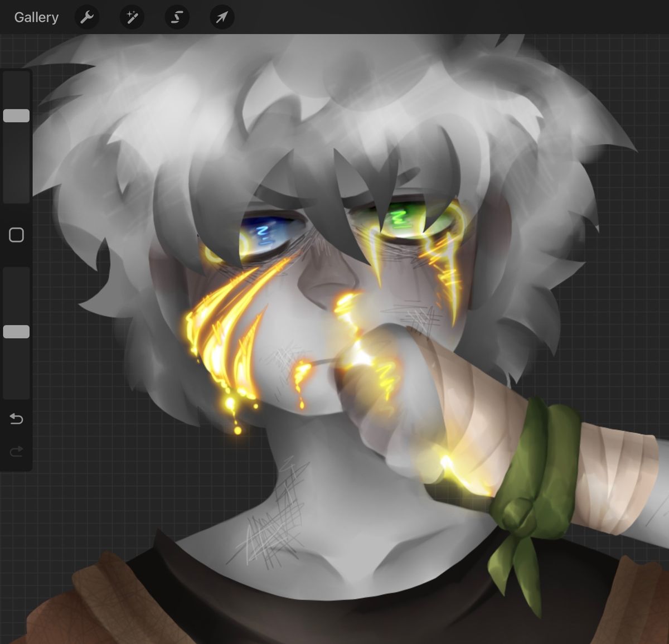
Task: Open the Actions wrench menu
Action: 87,17
